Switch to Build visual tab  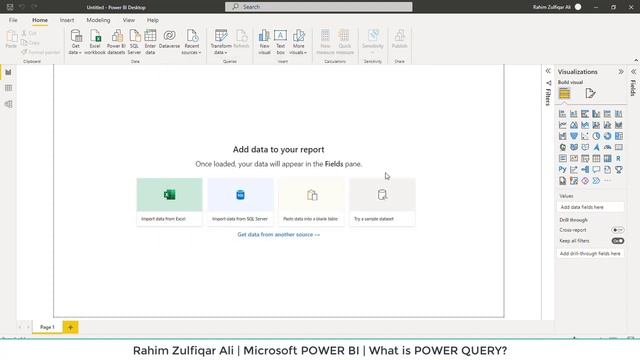[x=564, y=93]
